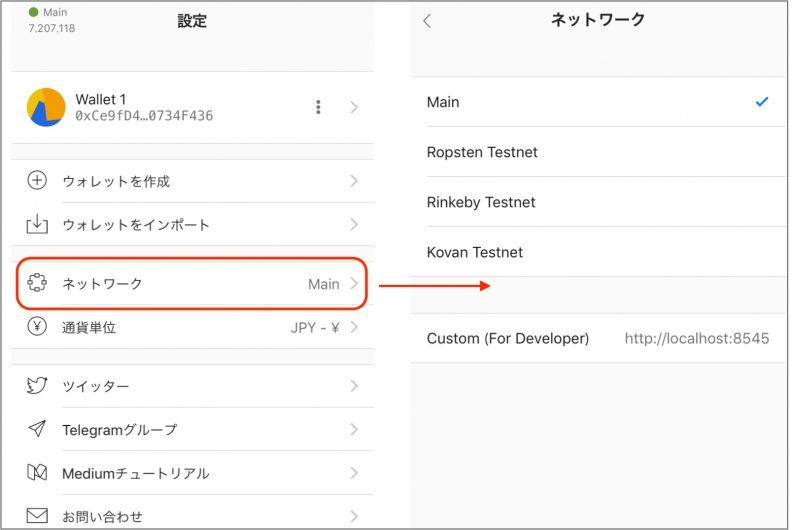Click the Main value in ネットワーク row
The height and width of the screenshot is (530, 800).
coord(323,284)
